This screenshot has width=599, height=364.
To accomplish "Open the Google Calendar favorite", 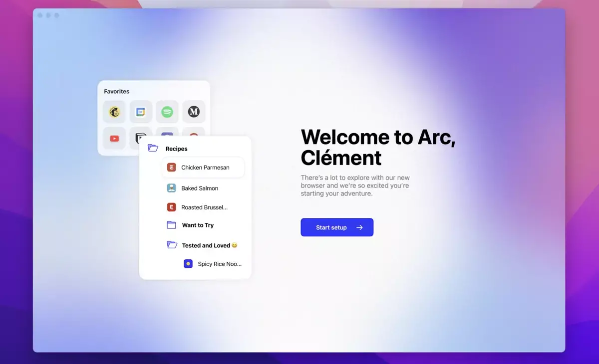I will 141,112.
